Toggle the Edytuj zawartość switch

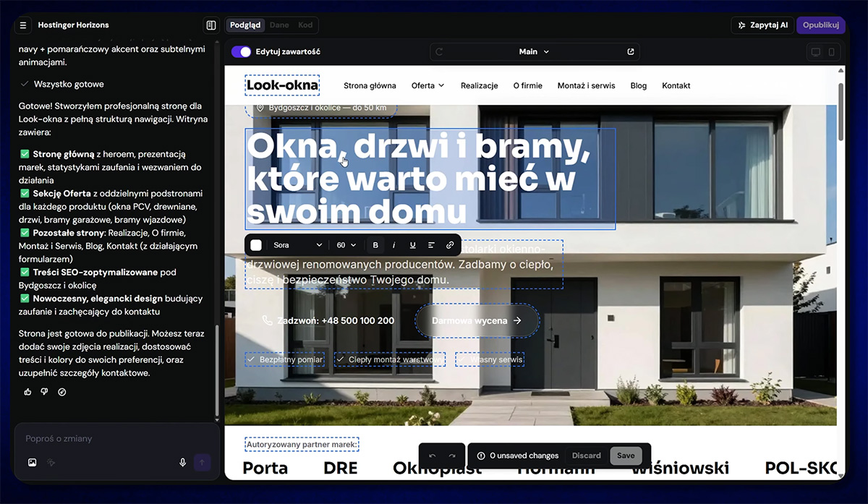(241, 52)
